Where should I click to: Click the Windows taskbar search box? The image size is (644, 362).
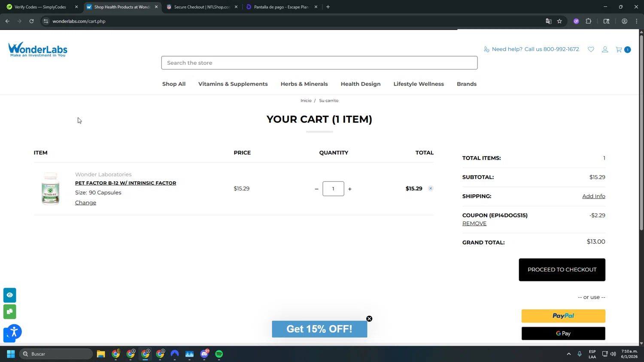point(56,354)
